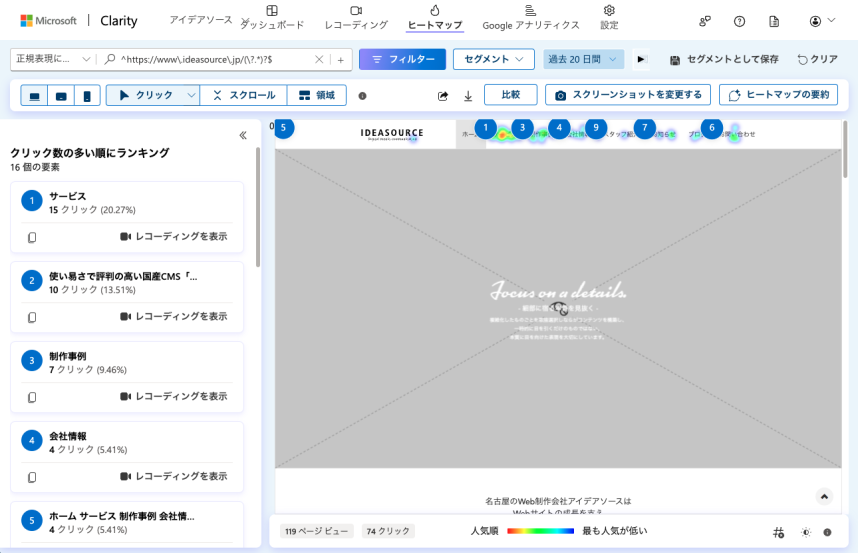Open the ダッシュボード tab
Viewport: 858px width, 553px height.
pyautogui.click(x=272, y=17)
